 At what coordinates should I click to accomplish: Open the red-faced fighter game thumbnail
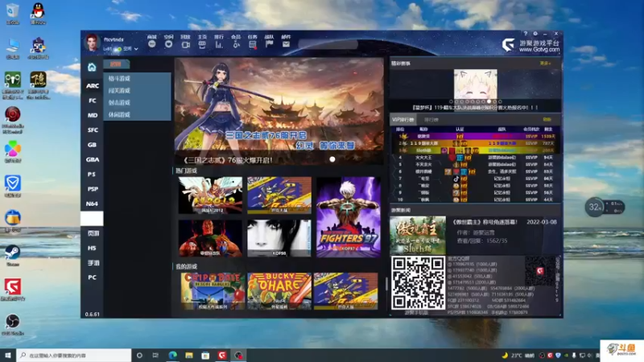point(210,238)
